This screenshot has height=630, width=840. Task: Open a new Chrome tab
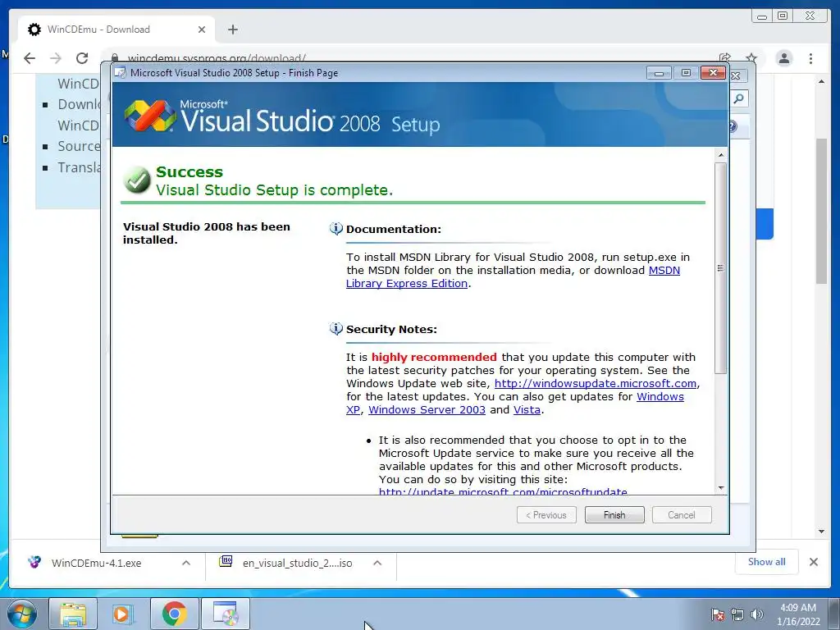click(x=232, y=30)
